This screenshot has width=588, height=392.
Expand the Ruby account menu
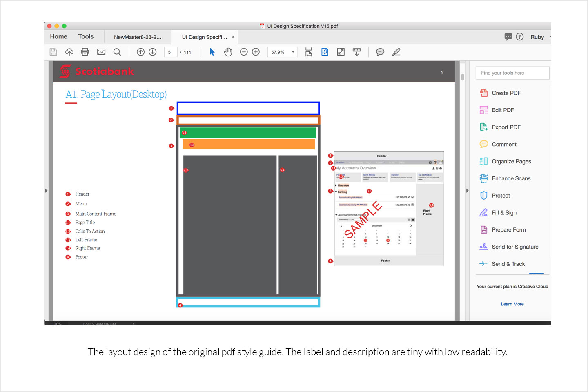(539, 37)
